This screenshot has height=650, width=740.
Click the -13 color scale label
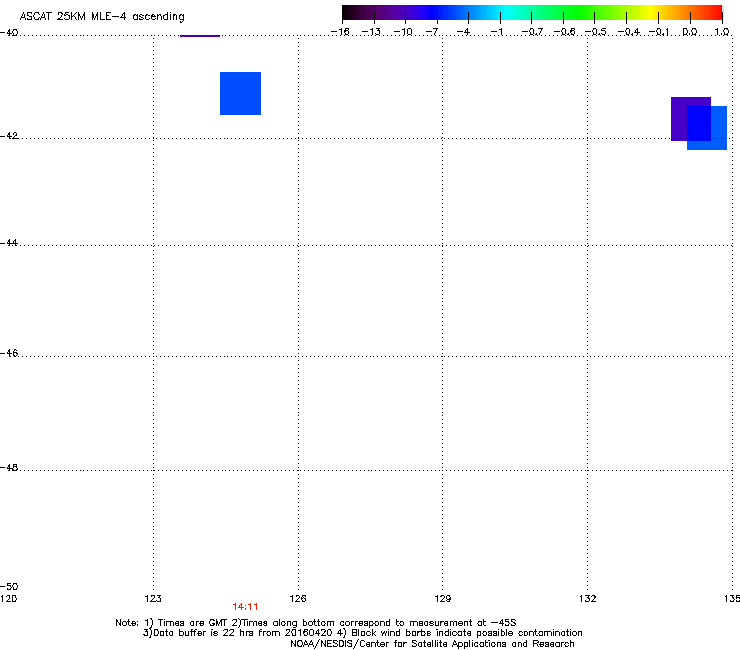coord(371,32)
